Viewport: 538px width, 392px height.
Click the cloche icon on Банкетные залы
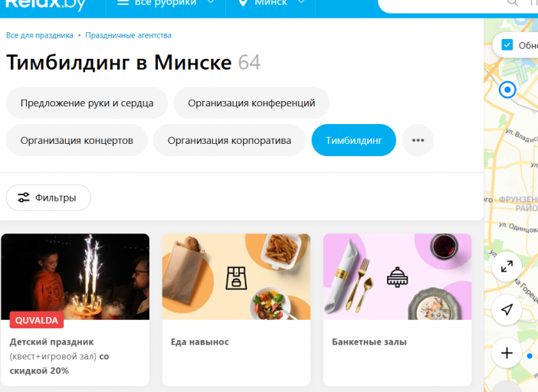point(397,277)
